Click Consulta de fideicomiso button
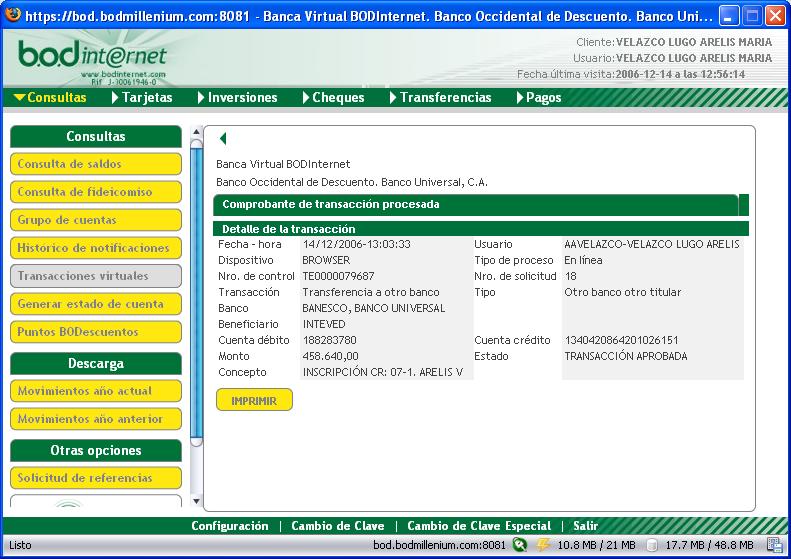 (x=96, y=192)
